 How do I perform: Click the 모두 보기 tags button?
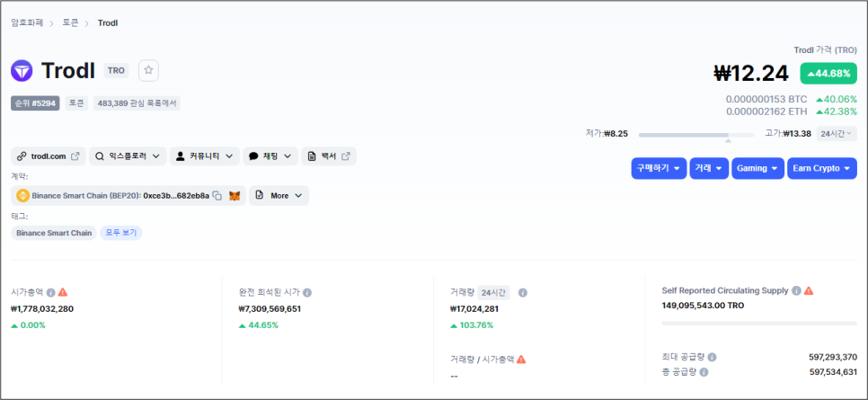[x=120, y=233]
